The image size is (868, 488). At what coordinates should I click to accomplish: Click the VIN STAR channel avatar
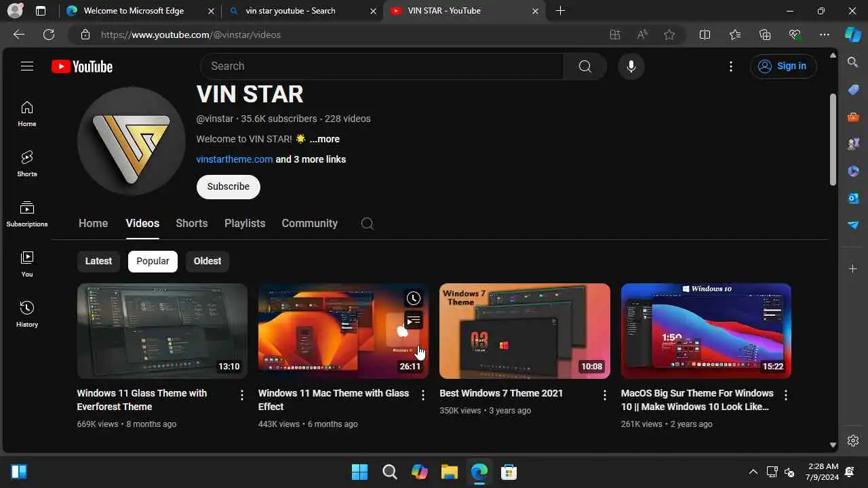[x=132, y=141]
